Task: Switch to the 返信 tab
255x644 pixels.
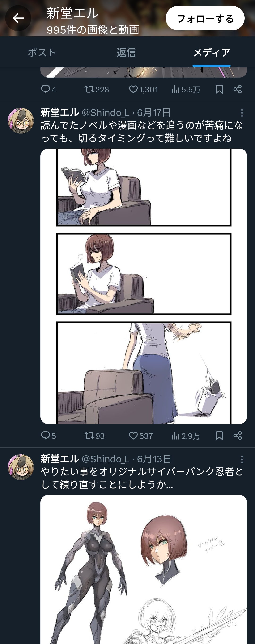Action: pyautogui.click(x=126, y=53)
